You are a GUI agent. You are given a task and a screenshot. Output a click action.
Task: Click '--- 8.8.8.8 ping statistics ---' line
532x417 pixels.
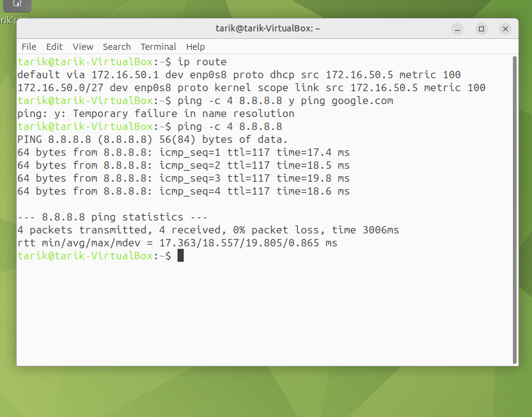[112, 217]
